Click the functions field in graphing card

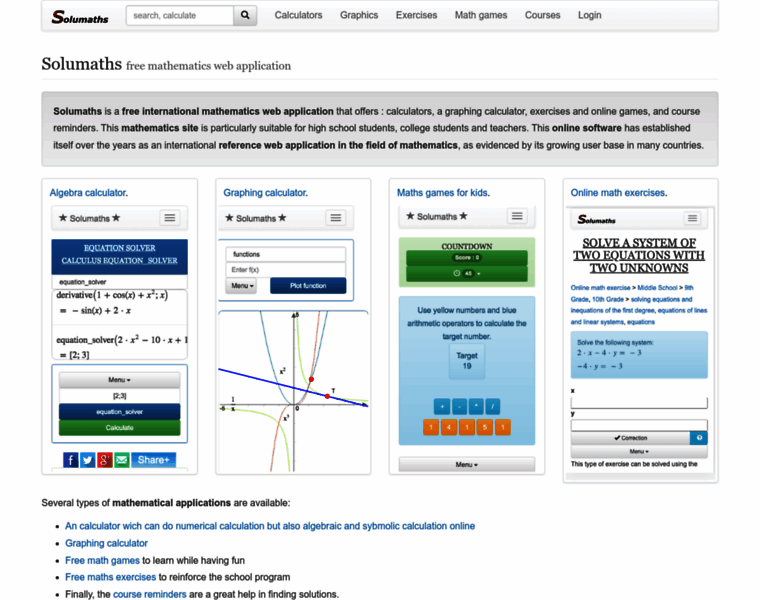coord(286,254)
